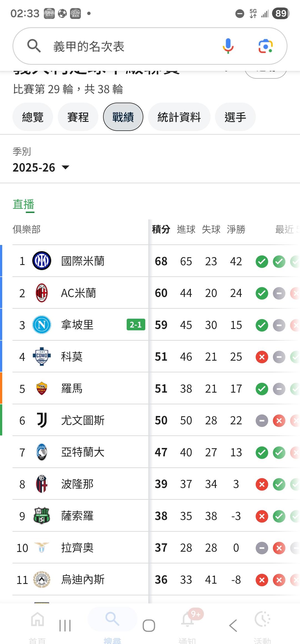Screen dimensions: 300x644
Task: Tap the Juventus club logo
Action: coord(42,420)
